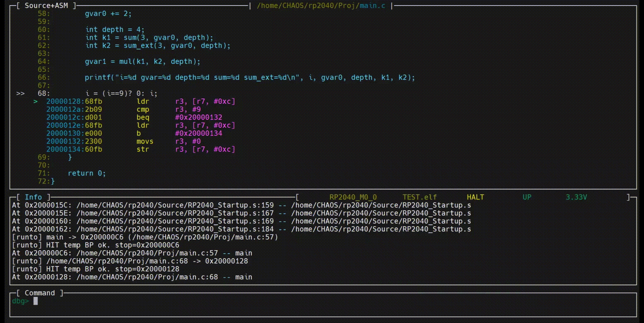Click the 'HIT temp BP ok. stop=0x20000128' log line

pyautogui.click(x=96, y=269)
